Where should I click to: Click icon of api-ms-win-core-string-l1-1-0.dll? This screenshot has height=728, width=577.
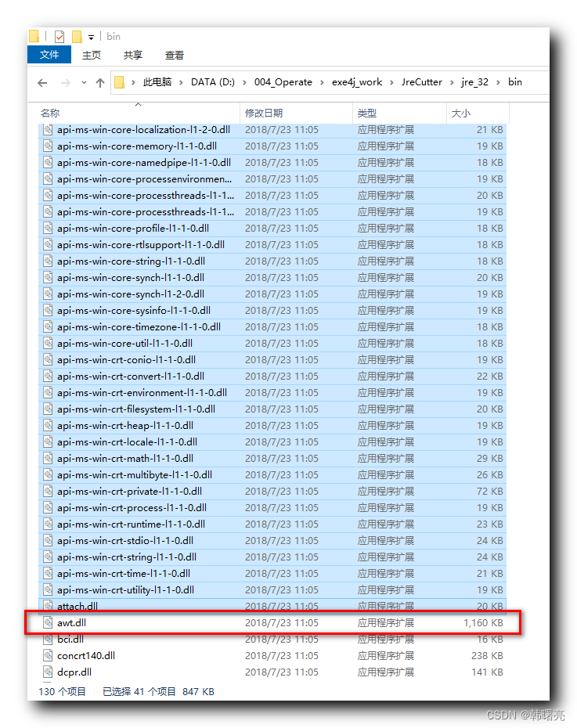pyautogui.click(x=48, y=261)
